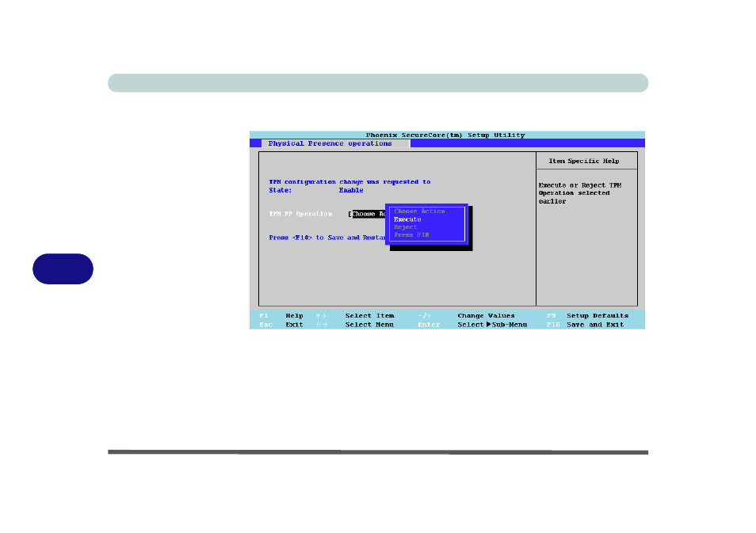Click the F10 Save and Exit legend entry
Image resolution: width=756 pixels, height=533 pixels.
click(586, 325)
